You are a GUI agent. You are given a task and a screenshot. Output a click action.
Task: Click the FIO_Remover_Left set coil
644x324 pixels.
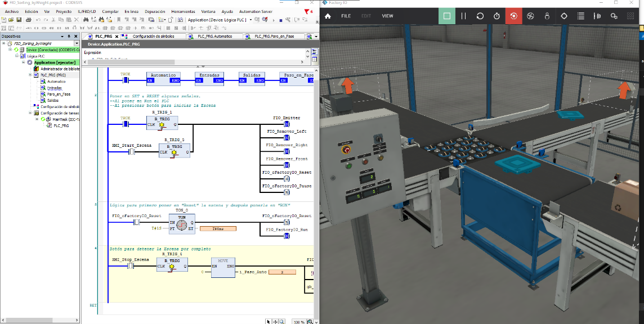point(287,138)
